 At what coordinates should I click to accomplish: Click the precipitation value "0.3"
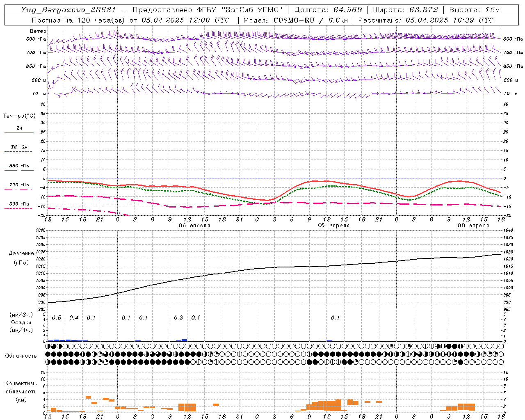(x=178, y=318)
